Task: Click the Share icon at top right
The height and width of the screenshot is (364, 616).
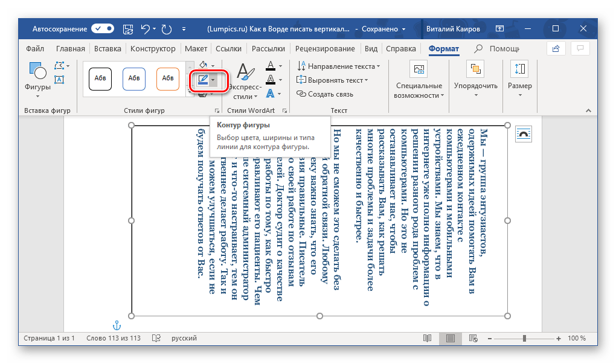Action: click(555, 48)
